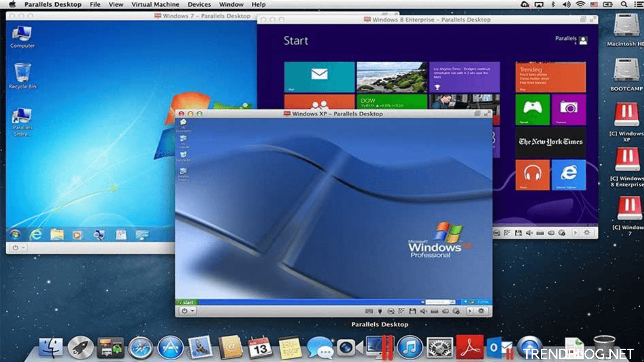This screenshot has width=644, height=362.
Task: Open [C] Windows XP desktop drive icon
Action: (x=627, y=122)
